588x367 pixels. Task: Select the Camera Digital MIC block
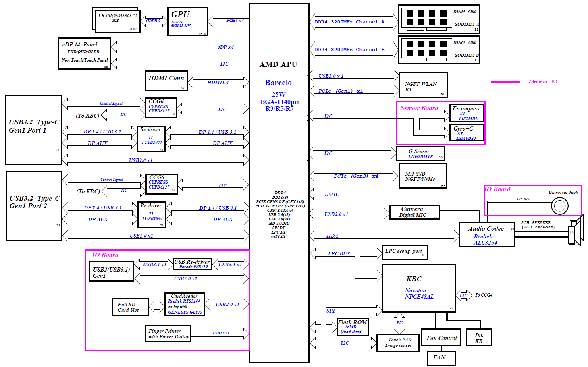pos(414,212)
